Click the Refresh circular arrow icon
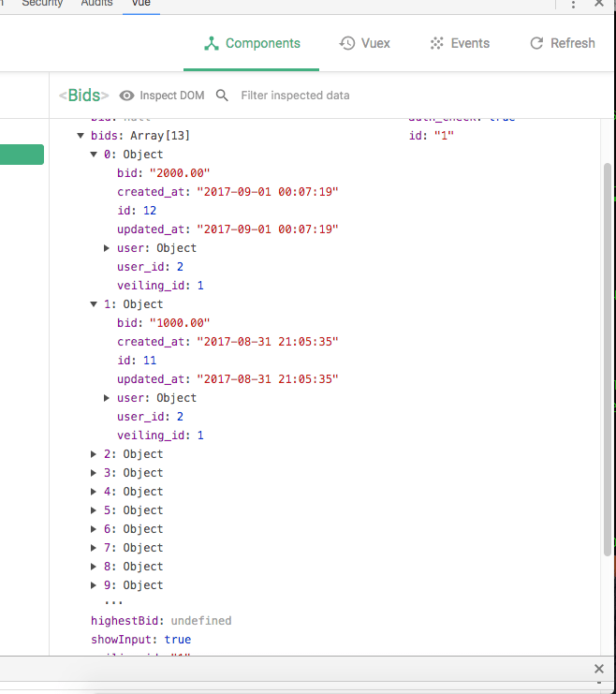Viewport: 616px width, 694px height. coord(536,43)
